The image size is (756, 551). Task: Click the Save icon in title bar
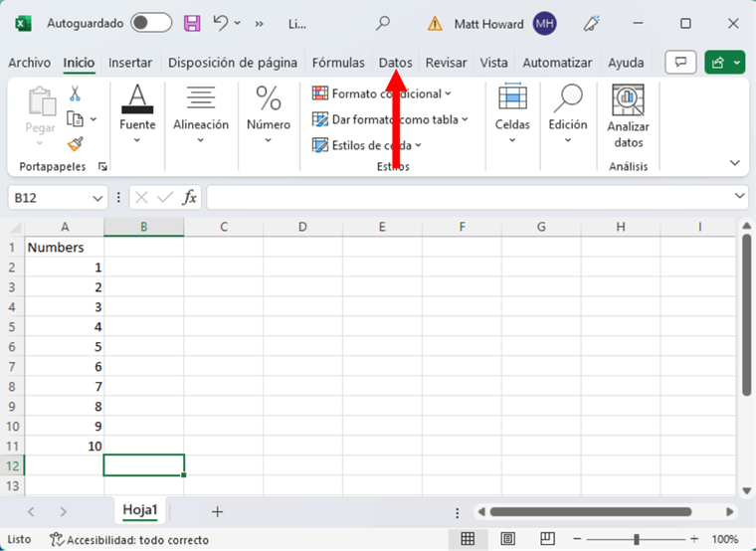point(193,23)
